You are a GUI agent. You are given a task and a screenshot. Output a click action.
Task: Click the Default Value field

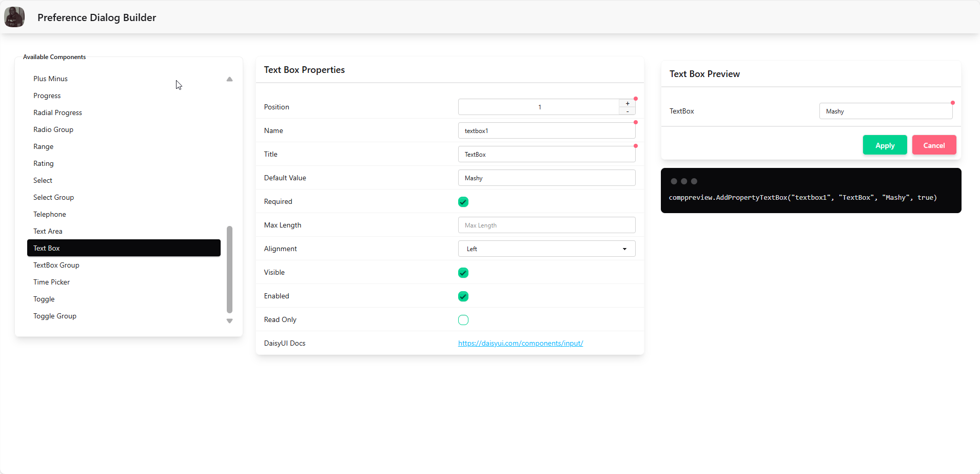(x=546, y=178)
